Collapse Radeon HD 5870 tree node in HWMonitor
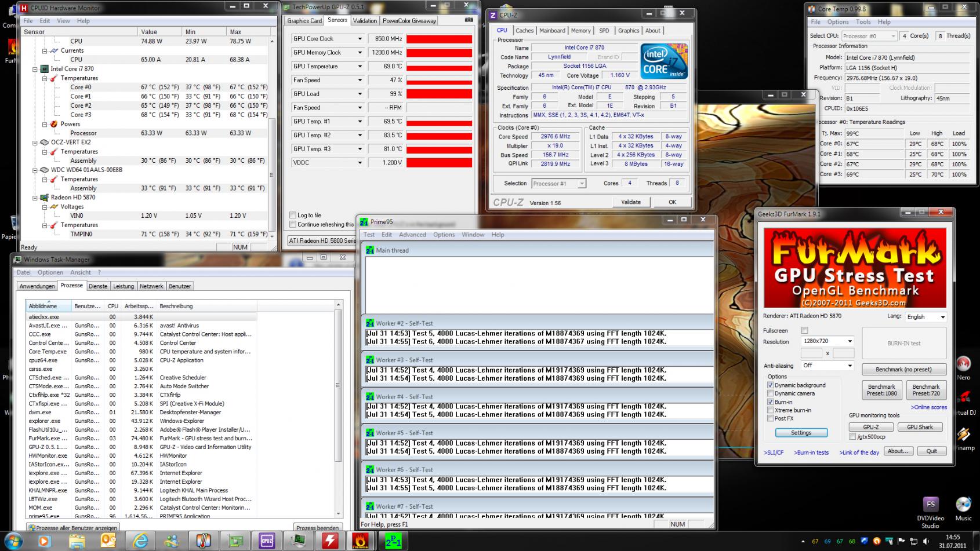Image resolution: width=980 pixels, height=551 pixels. click(x=35, y=198)
